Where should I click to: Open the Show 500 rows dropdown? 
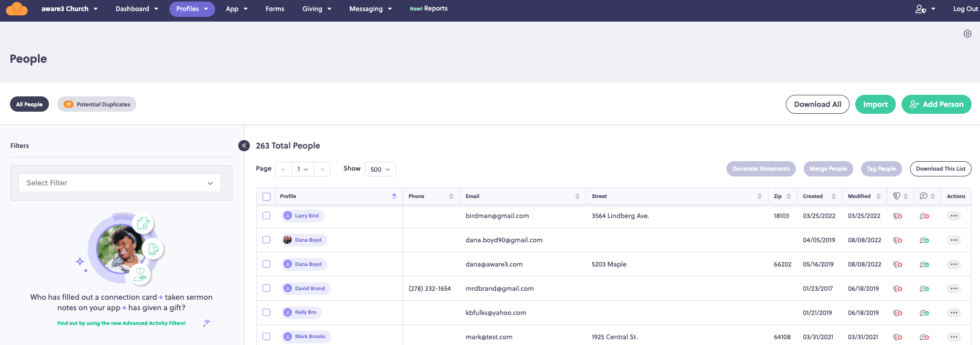coord(380,169)
